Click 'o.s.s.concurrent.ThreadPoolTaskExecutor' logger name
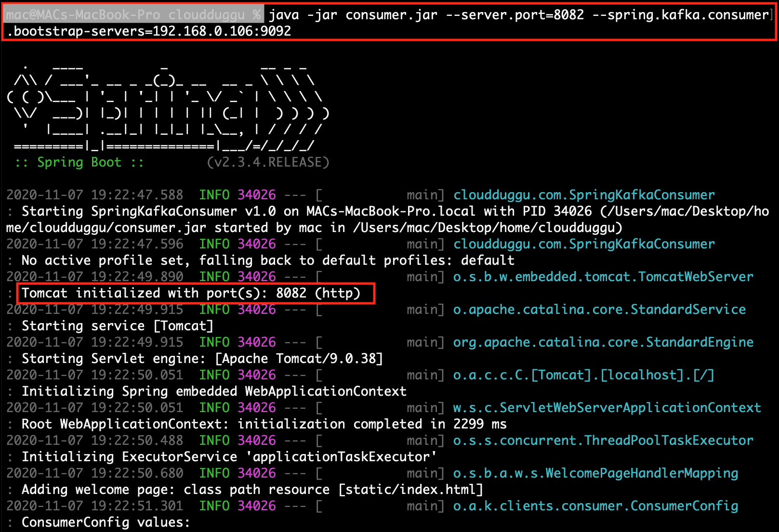Viewport: 779px width, 532px height. 603,441
